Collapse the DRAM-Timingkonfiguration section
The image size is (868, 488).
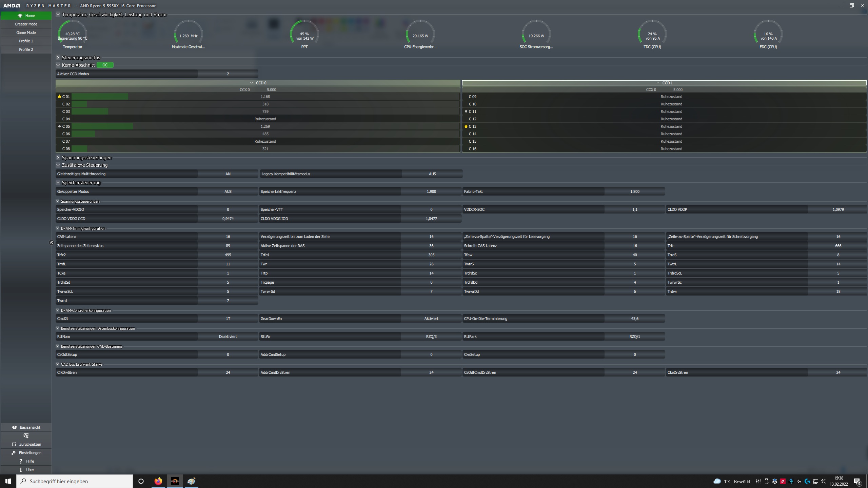point(58,228)
